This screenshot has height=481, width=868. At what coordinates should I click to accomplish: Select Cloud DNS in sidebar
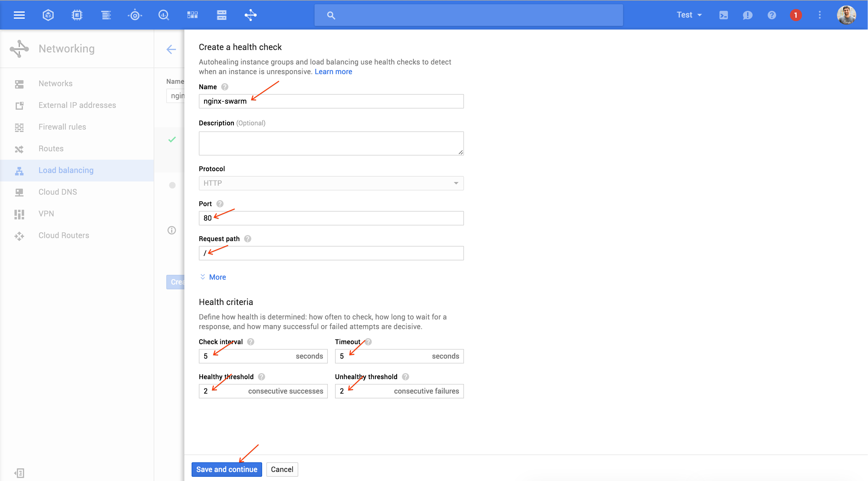coord(77,192)
